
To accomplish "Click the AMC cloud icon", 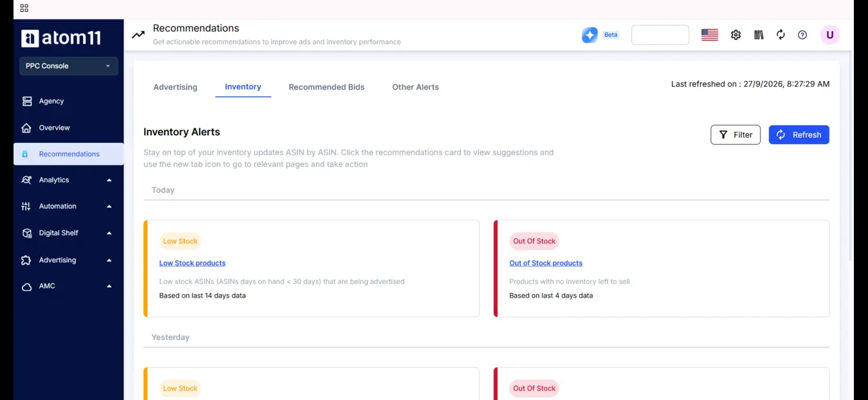I will click(x=26, y=287).
